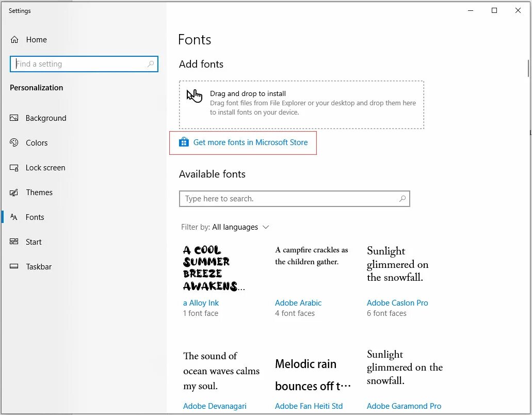Click the Home house icon
This screenshot has height=415, width=532.
tap(14, 40)
